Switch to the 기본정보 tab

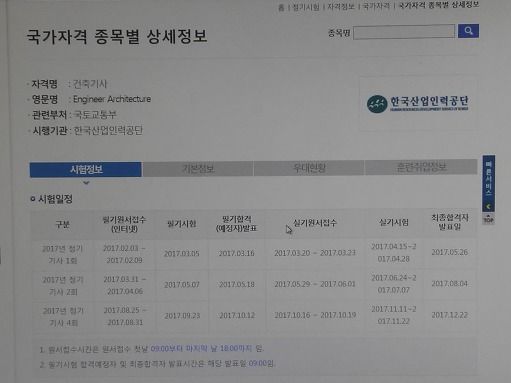click(x=198, y=169)
